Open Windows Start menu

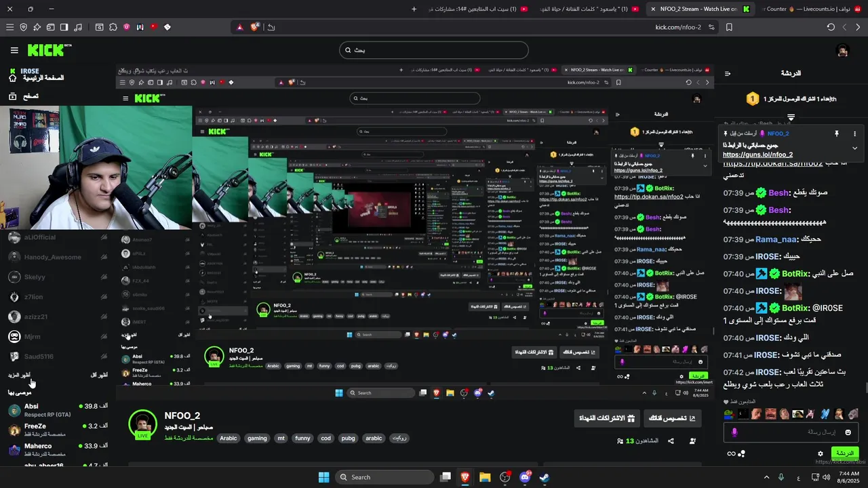click(x=323, y=477)
